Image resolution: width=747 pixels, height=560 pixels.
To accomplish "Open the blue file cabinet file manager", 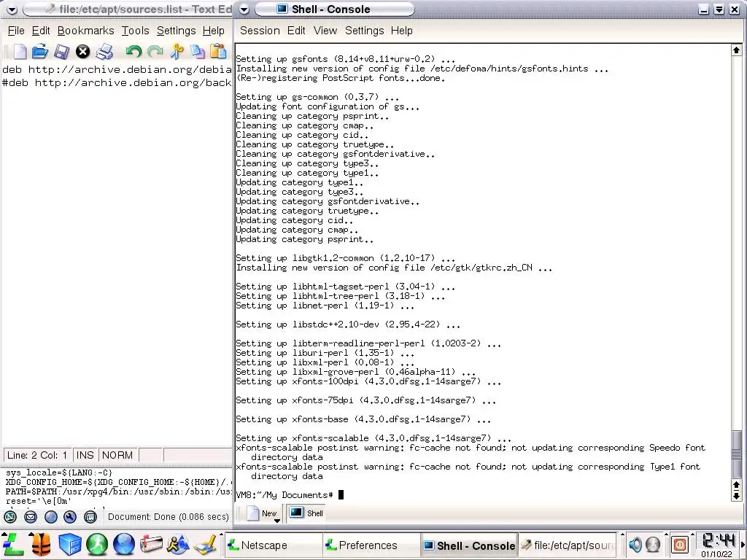I will click(x=69, y=544).
